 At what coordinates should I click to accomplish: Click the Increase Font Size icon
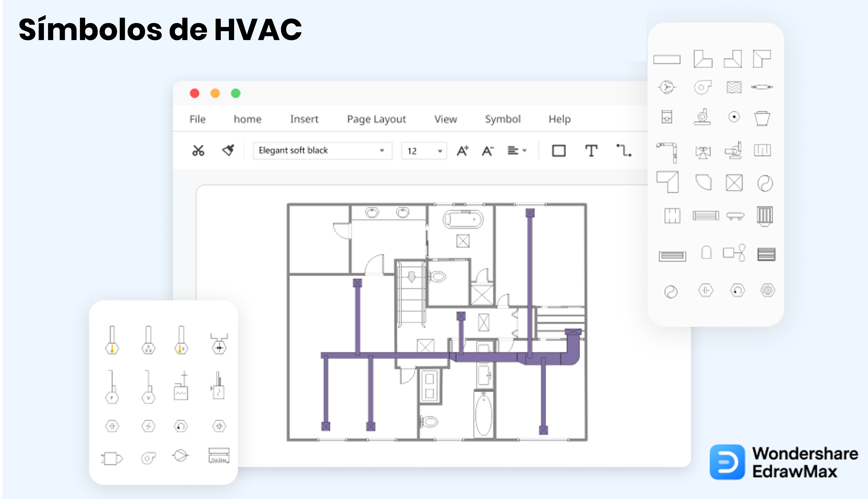click(x=462, y=150)
